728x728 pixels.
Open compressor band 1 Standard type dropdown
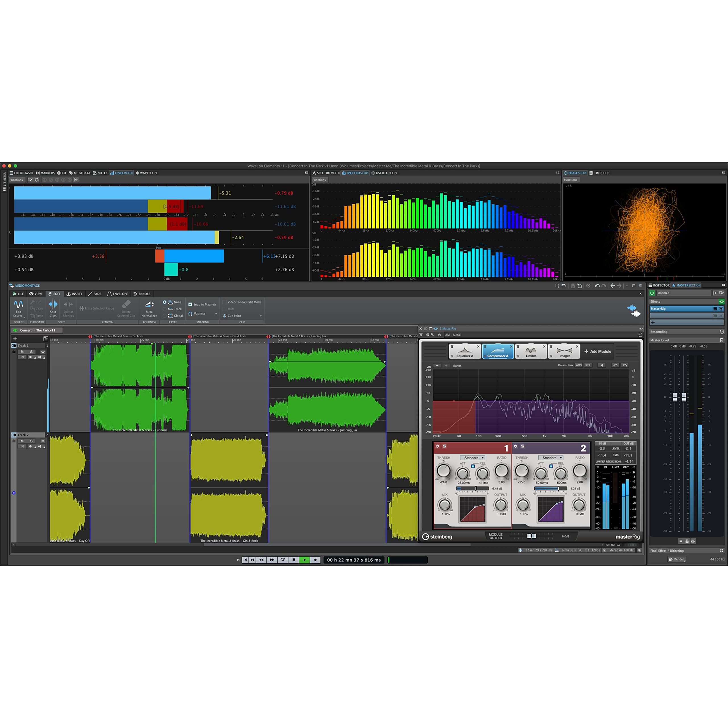pos(472,458)
